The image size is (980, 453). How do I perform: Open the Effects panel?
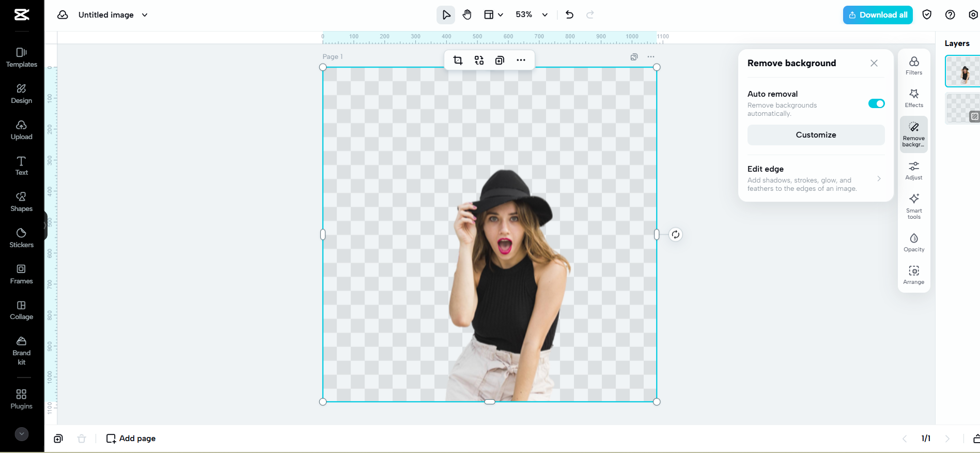(x=913, y=98)
